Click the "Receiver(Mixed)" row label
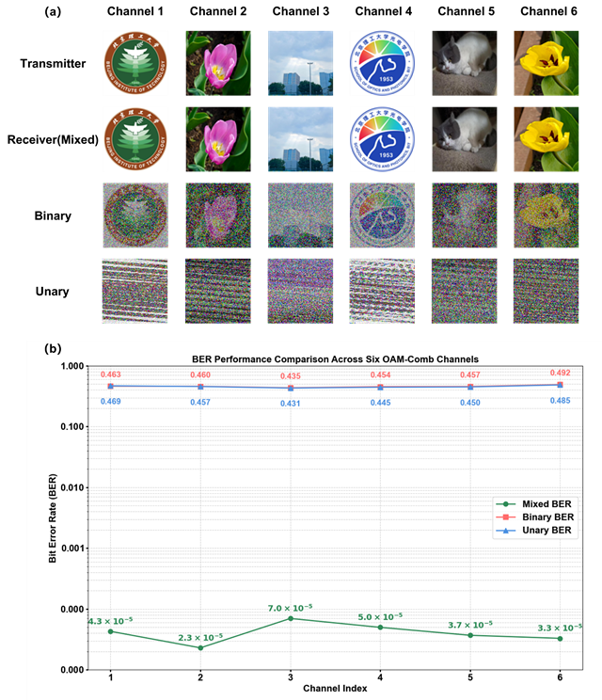The image size is (602, 700). tap(53, 140)
